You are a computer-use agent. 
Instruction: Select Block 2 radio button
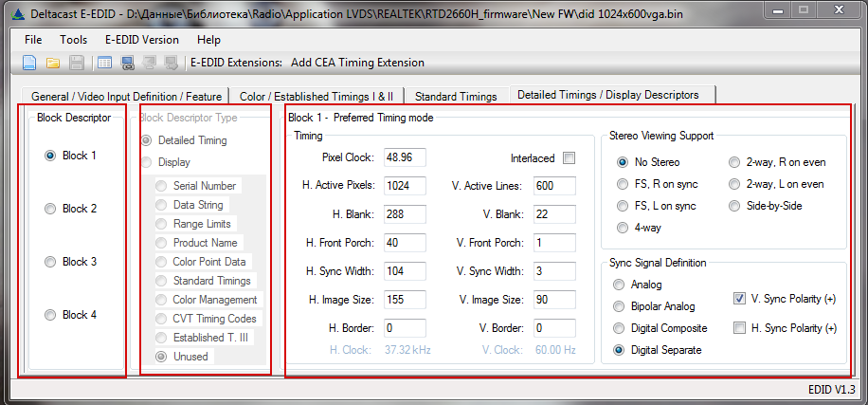[50, 209]
